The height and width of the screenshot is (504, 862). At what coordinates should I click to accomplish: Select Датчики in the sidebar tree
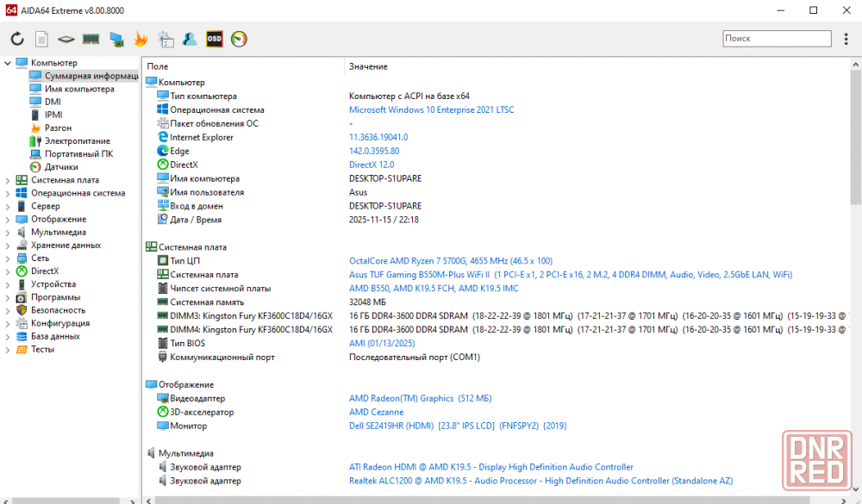61,167
